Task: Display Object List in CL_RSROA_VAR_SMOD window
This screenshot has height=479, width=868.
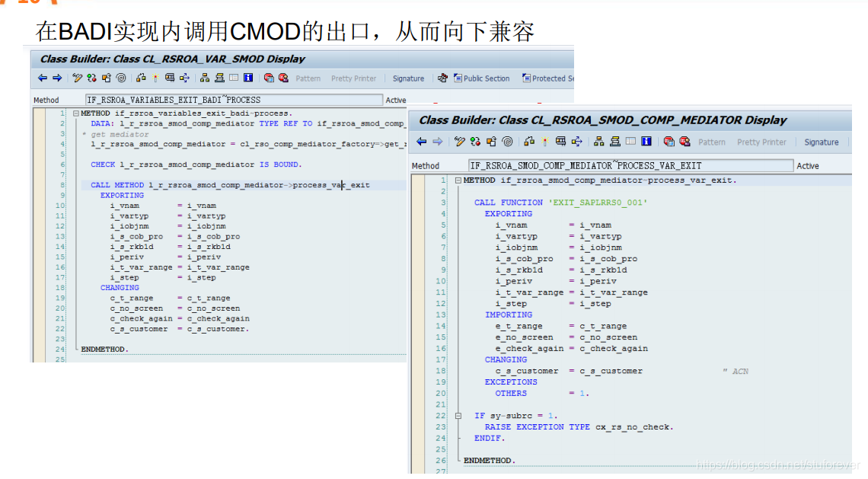Action: point(205,78)
